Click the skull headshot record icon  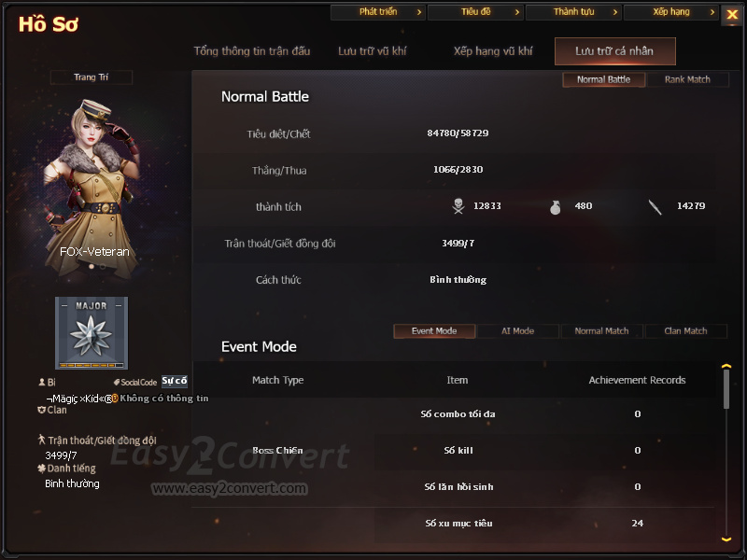[458, 206]
